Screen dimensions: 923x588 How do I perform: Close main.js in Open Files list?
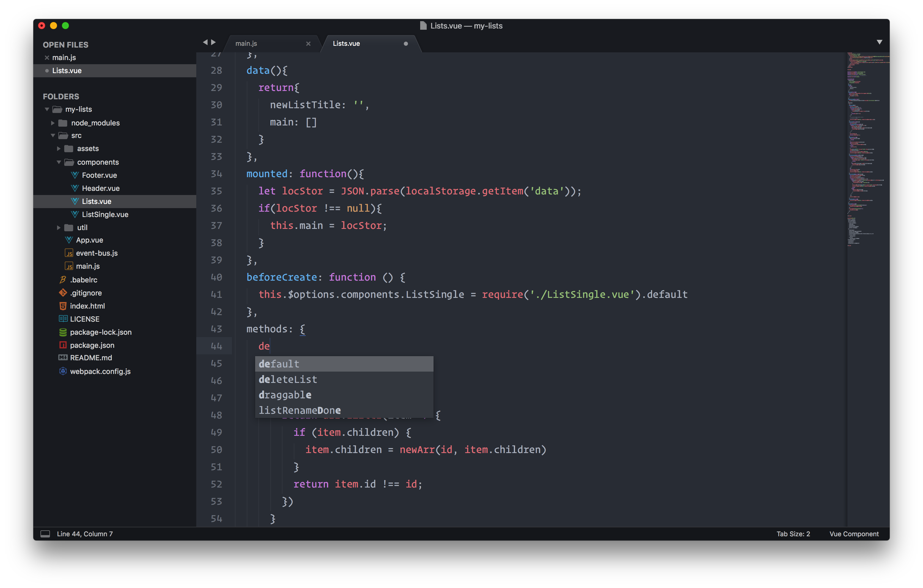(47, 57)
